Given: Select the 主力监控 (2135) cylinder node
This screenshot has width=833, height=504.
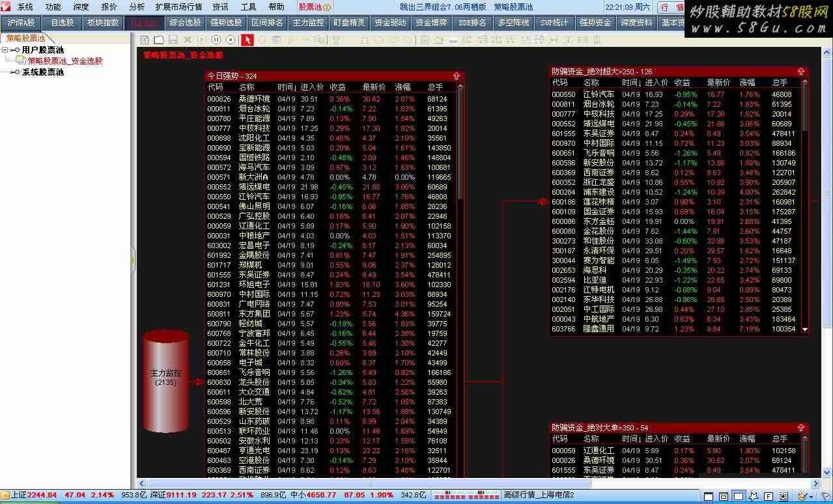Looking at the screenshot, I should [167, 381].
